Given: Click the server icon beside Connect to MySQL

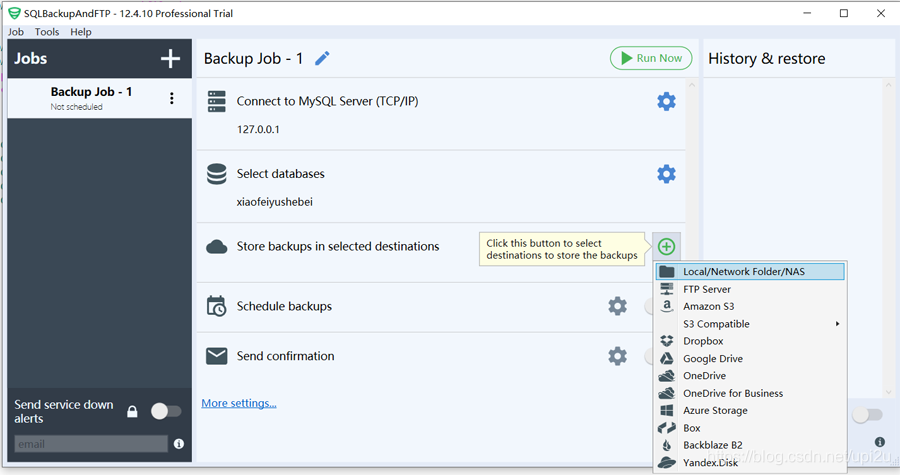Looking at the screenshot, I should coord(216,102).
